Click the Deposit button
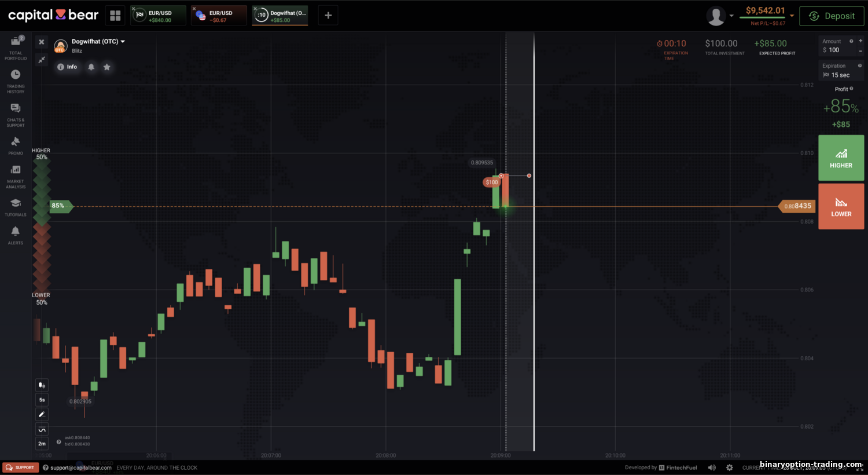 point(832,16)
